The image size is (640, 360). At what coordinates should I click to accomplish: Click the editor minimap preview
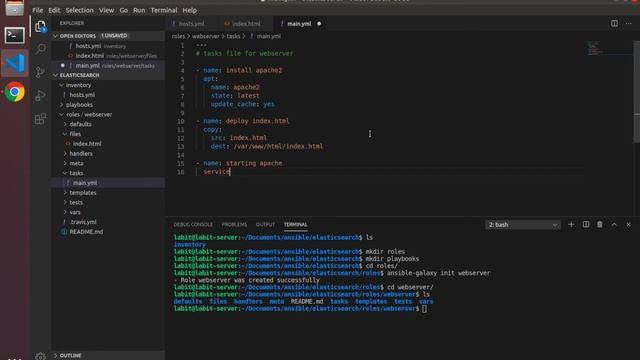(609, 48)
